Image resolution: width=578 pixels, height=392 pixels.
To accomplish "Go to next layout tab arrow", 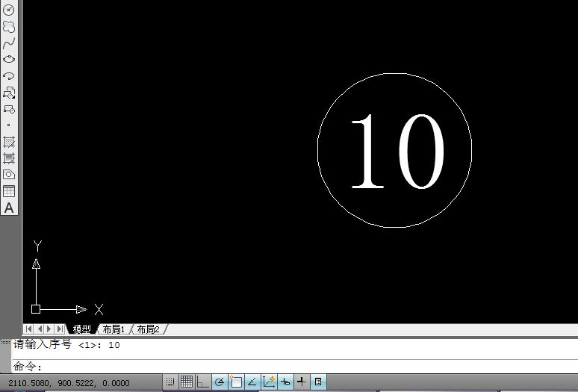I will (x=49, y=329).
